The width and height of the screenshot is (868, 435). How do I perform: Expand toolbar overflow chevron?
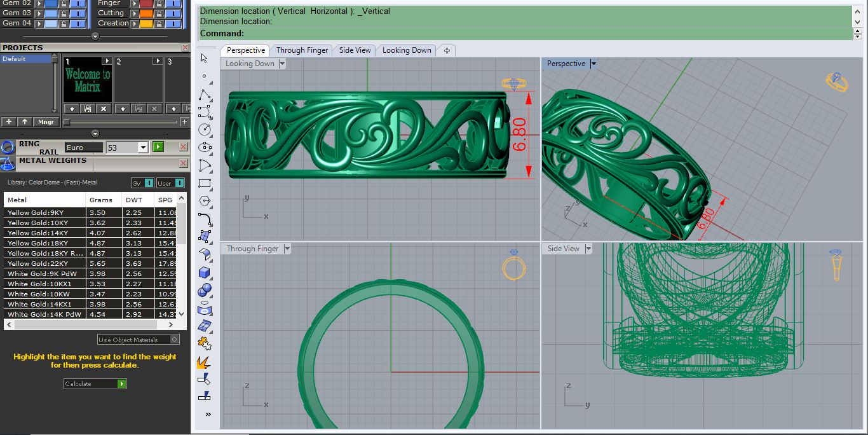[208, 415]
